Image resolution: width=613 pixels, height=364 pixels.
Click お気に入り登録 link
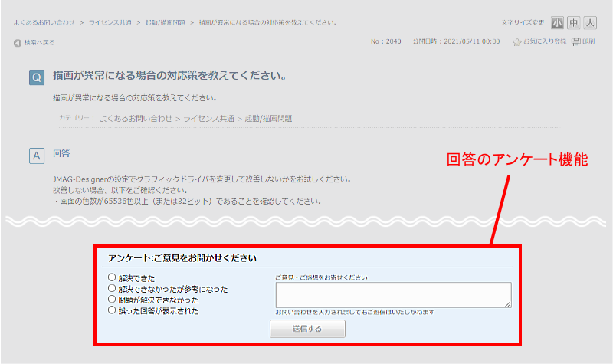point(545,41)
